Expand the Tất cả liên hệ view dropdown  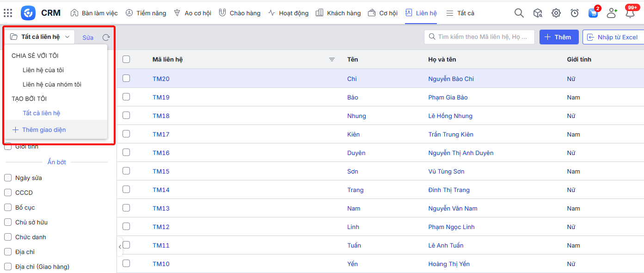(40, 37)
